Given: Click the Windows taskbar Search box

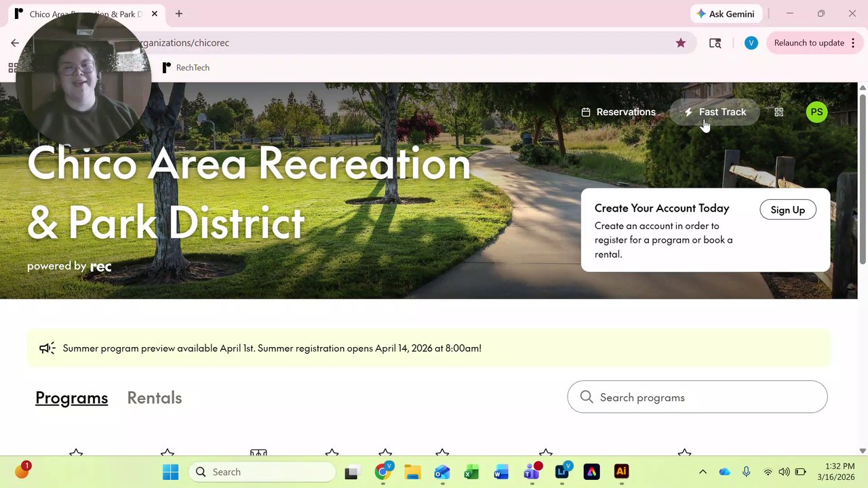Looking at the screenshot, I should point(262,472).
